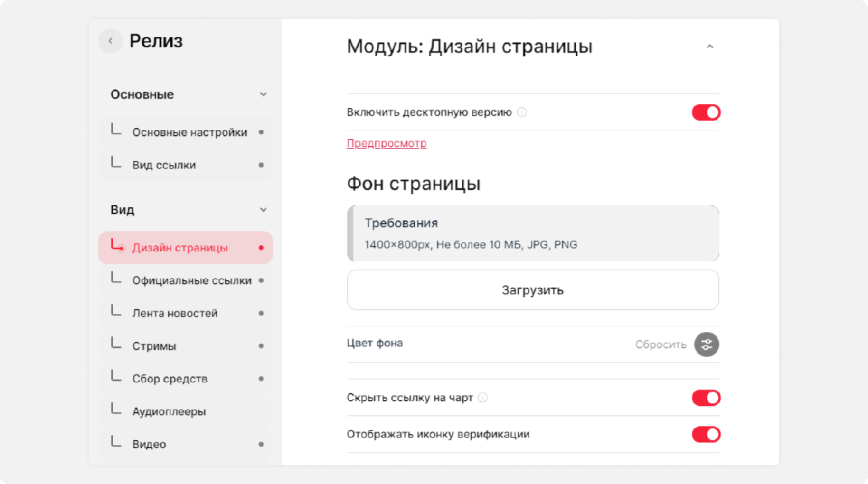The image size is (868, 484).
Task: Click the red dot beside Дизайн страницы
Action: click(x=261, y=248)
